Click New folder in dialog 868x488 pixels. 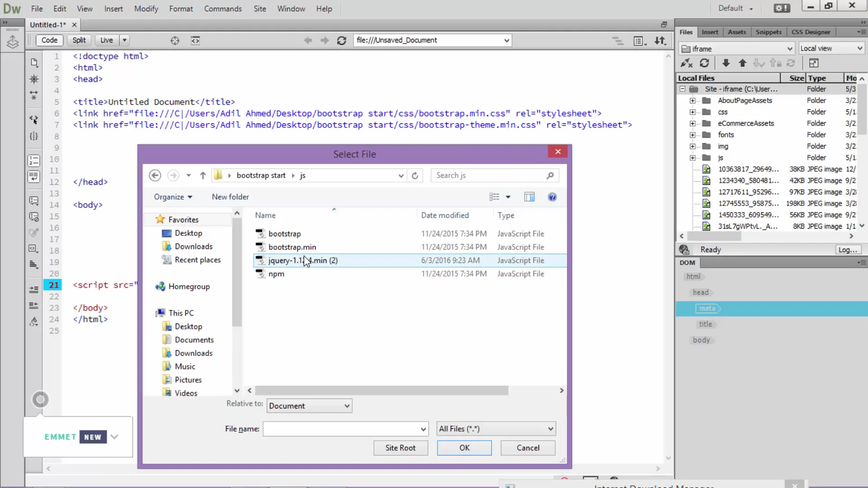[230, 197]
